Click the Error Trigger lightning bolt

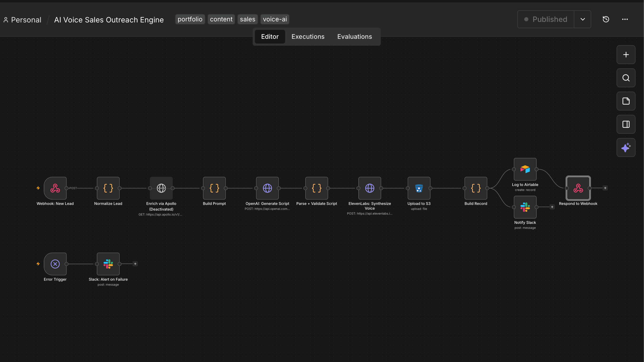[38, 264]
